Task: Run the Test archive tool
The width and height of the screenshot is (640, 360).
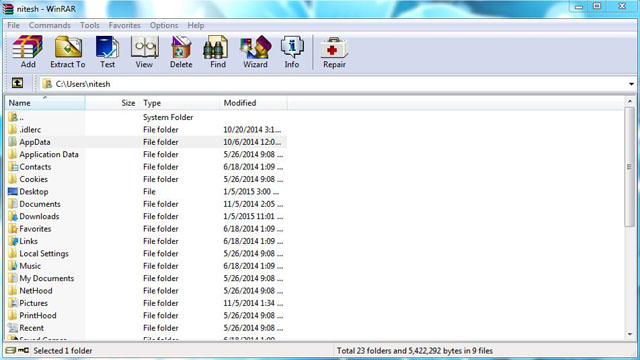Action: 107,52
